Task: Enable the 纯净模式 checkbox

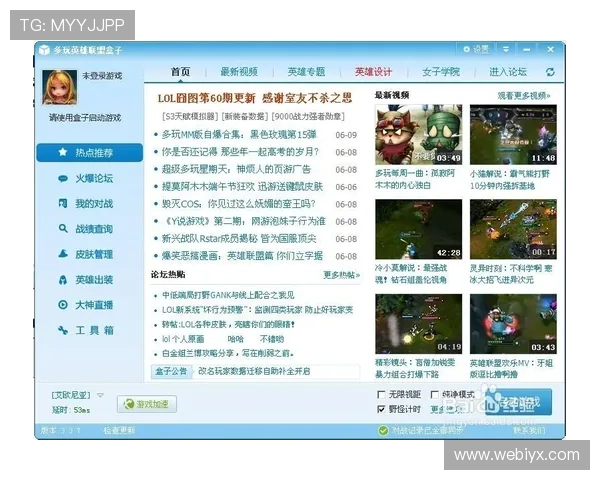Action: 434,394
